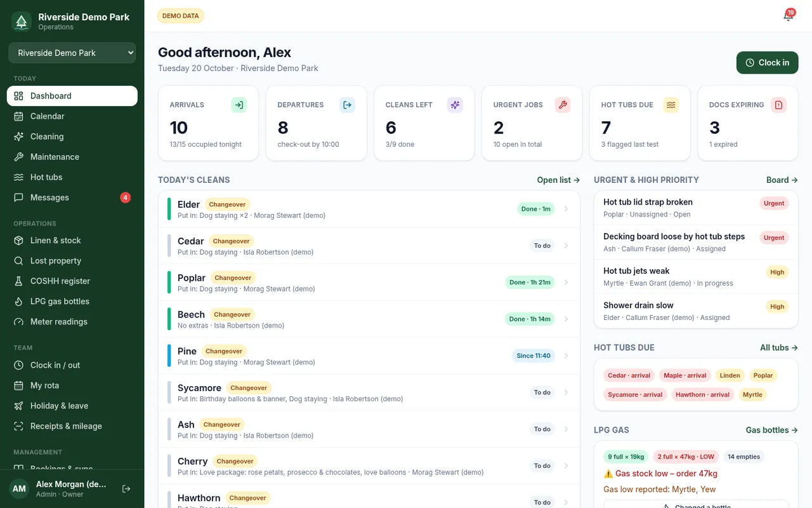This screenshot has height=508, width=812.
Task: Click the Riverside Demo Park tree logo
Action: 22,22
